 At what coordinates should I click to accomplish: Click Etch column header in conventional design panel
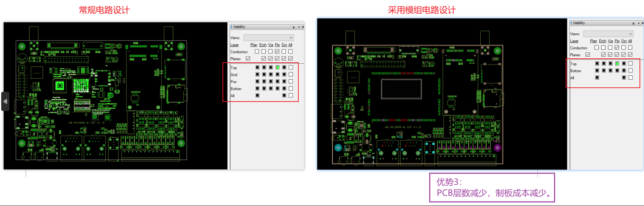[x=263, y=45]
